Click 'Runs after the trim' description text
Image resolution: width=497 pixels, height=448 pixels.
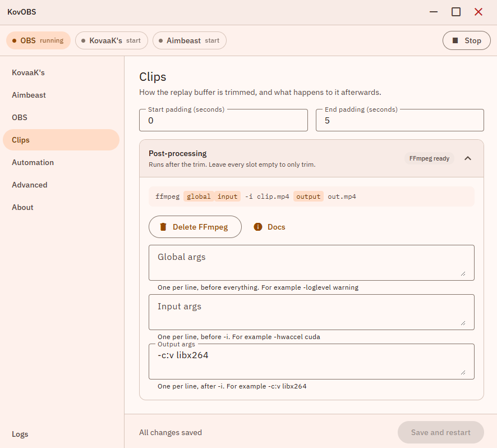[x=232, y=164]
